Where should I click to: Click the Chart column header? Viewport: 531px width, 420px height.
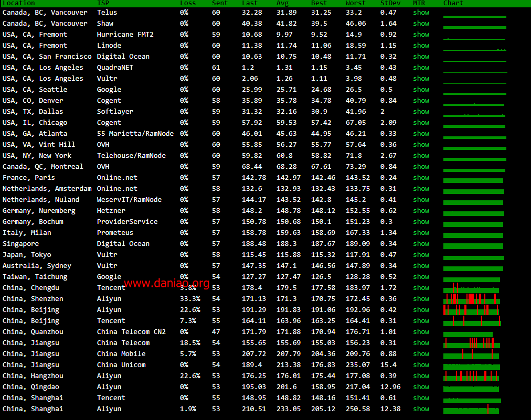[453, 3]
